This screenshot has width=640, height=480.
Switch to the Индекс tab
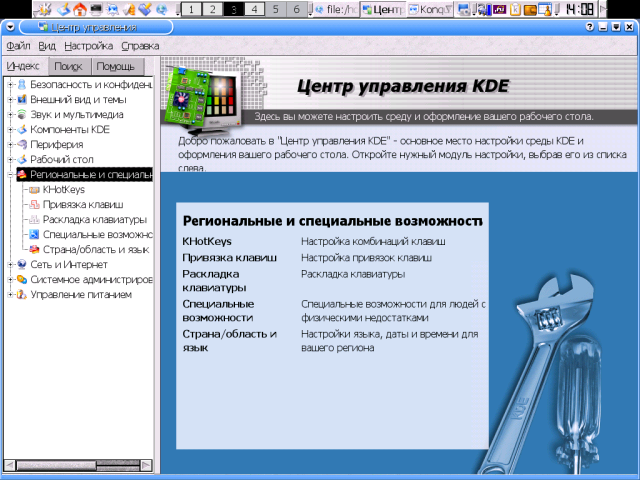(23, 66)
